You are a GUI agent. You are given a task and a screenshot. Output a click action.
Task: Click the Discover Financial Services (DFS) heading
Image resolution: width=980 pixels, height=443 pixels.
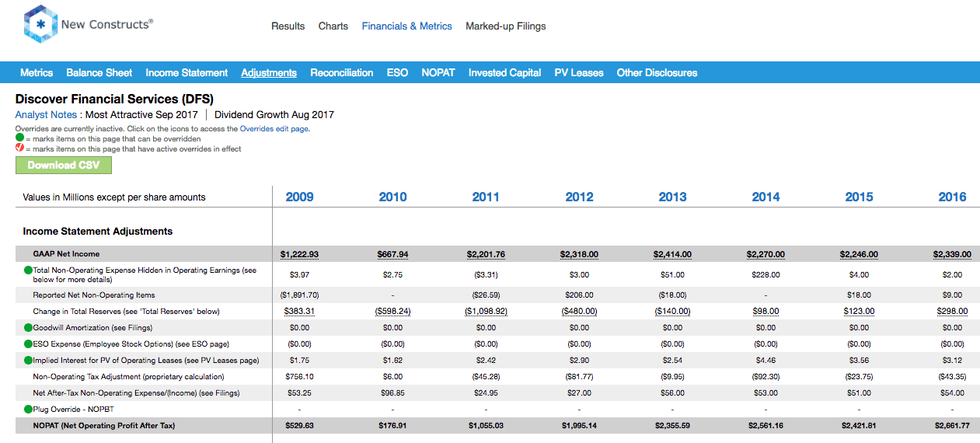(x=114, y=99)
